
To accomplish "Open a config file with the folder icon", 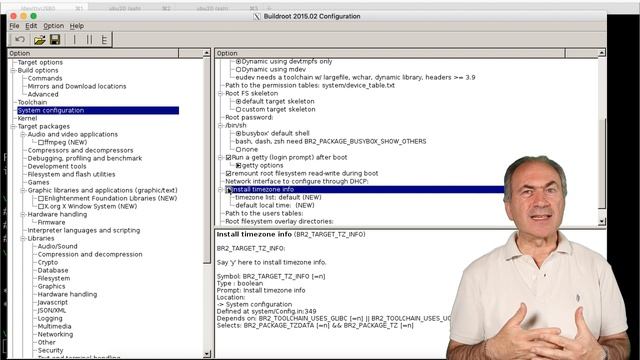I will [x=40, y=40].
